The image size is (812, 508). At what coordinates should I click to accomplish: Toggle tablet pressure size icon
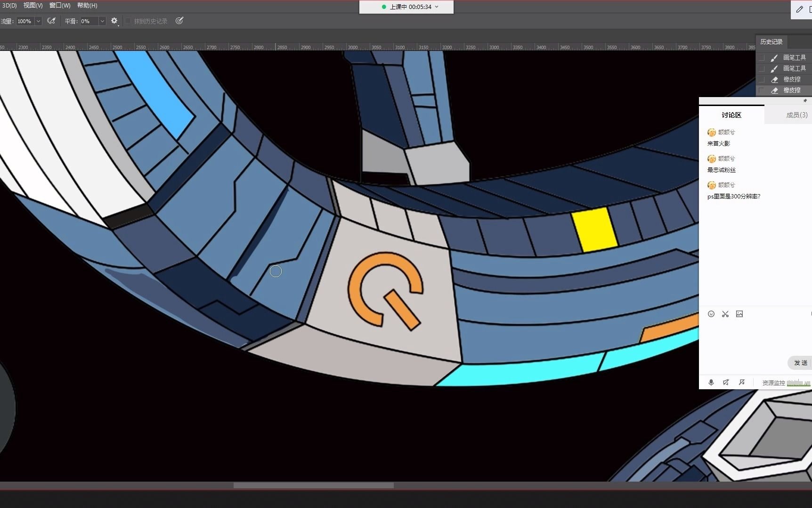coord(179,21)
